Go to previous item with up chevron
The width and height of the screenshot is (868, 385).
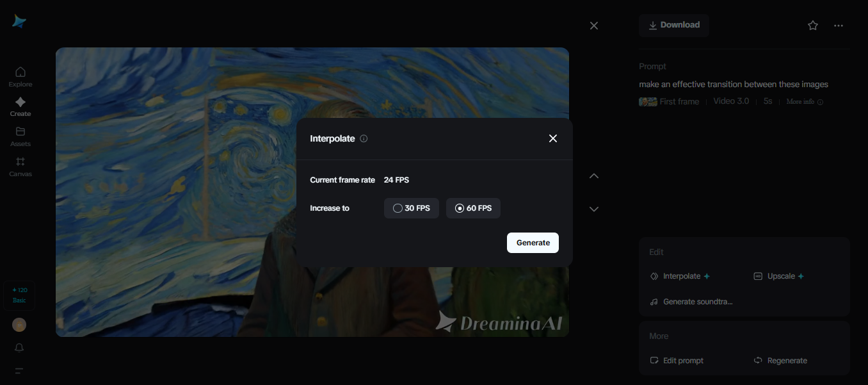[594, 176]
